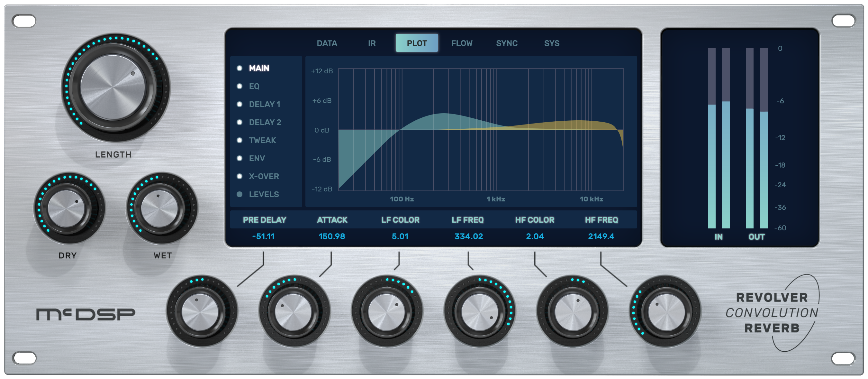The image size is (868, 379).
Task: Choose the LEVELS page option
Action: tap(264, 195)
